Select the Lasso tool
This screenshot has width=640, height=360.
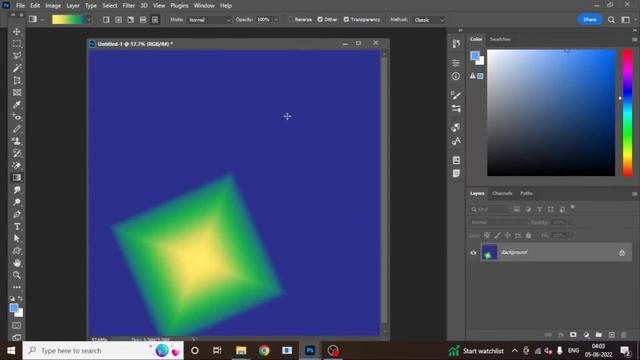(x=17, y=56)
